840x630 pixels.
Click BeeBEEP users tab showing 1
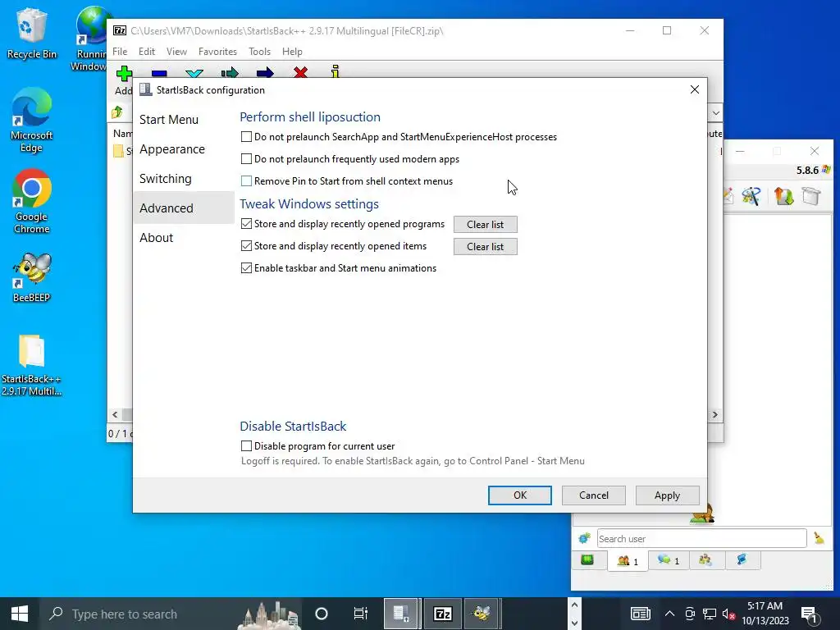pos(628,561)
